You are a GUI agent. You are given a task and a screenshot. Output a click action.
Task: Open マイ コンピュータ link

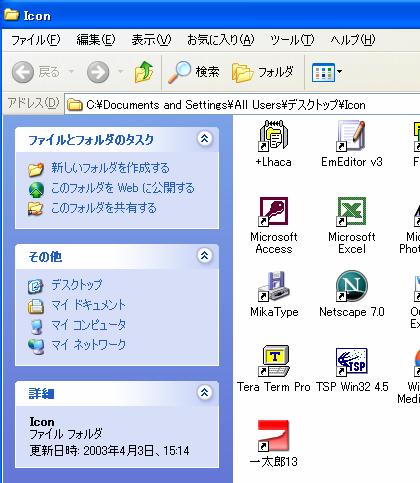pyautogui.click(x=89, y=325)
